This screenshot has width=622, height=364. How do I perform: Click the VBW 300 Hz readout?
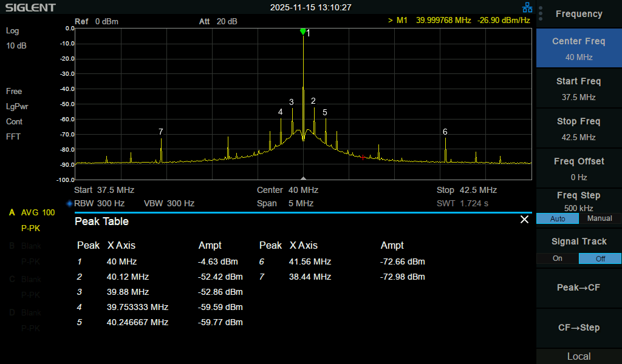[169, 204]
